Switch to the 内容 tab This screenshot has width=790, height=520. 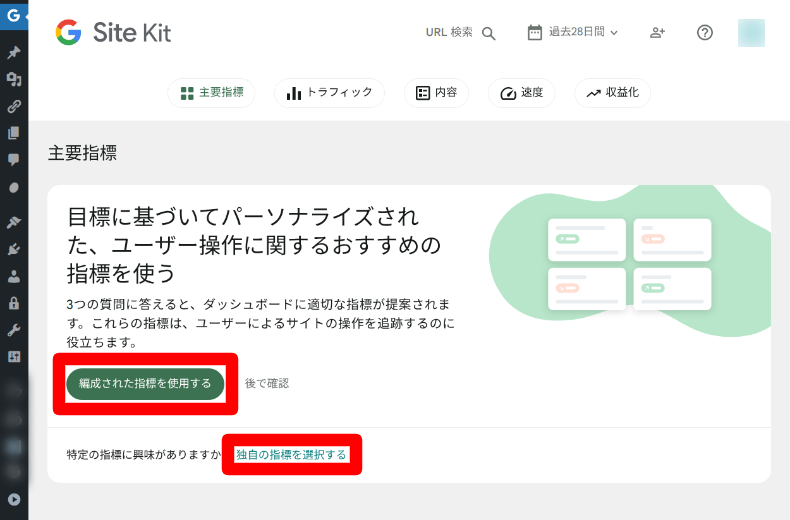click(x=436, y=93)
